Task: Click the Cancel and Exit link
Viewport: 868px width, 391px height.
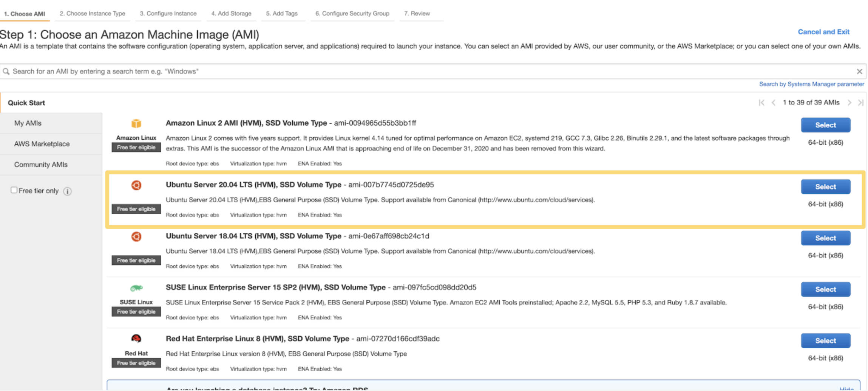Action: tap(823, 32)
